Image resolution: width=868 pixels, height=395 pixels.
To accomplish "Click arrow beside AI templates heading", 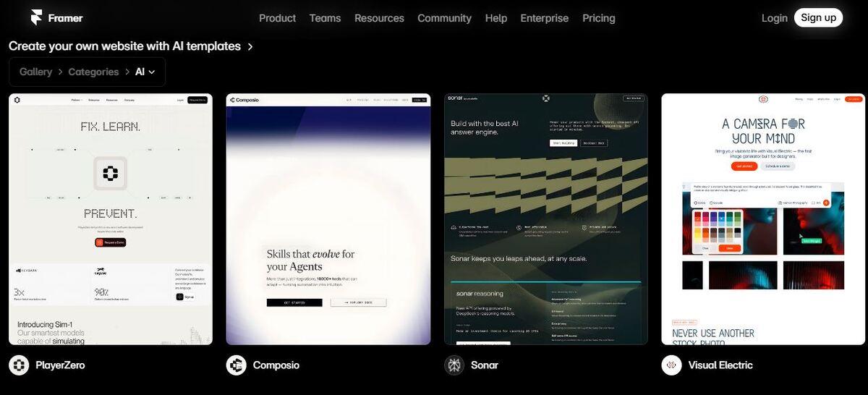I will point(250,46).
